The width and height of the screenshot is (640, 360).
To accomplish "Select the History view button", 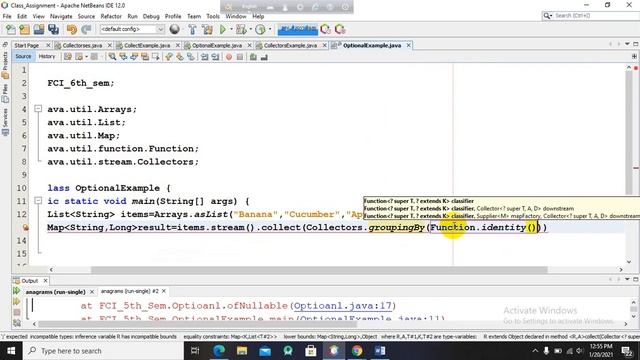I will pyautogui.click(x=47, y=57).
